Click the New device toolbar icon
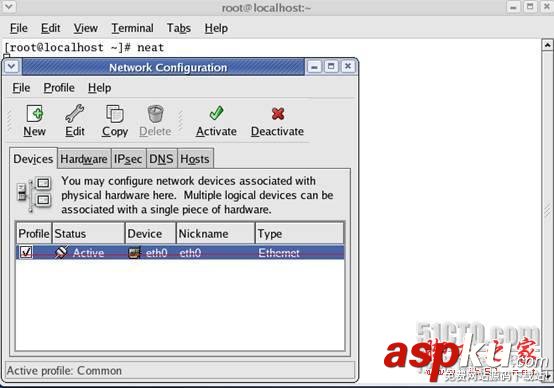This screenshot has height=388, width=554. coord(35,113)
